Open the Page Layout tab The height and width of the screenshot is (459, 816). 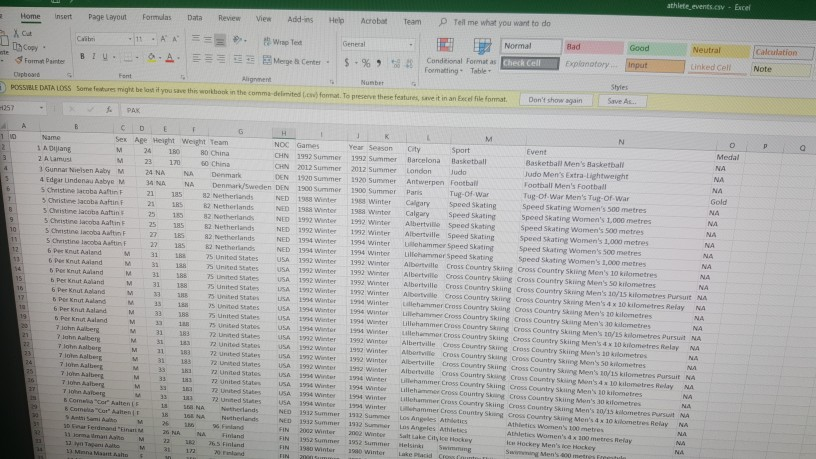click(x=107, y=17)
